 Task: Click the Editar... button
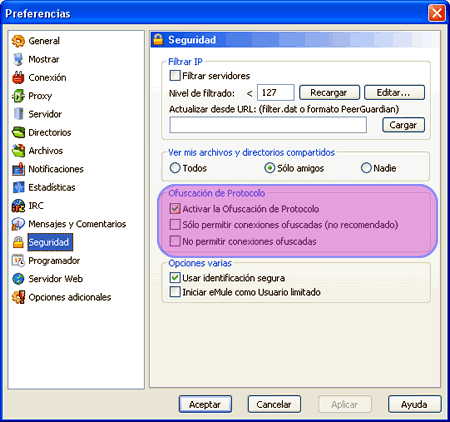pos(394,93)
